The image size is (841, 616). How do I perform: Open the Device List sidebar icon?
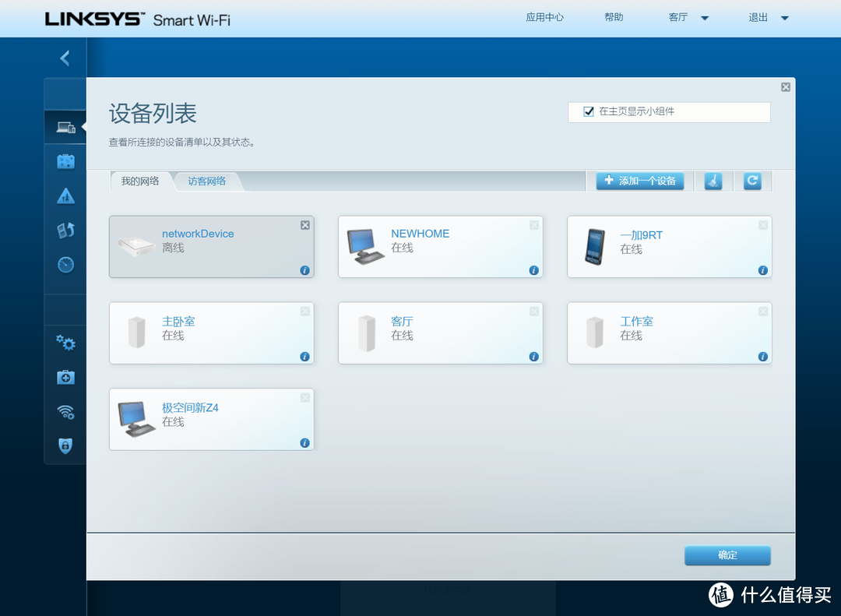(x=65, y=127)
